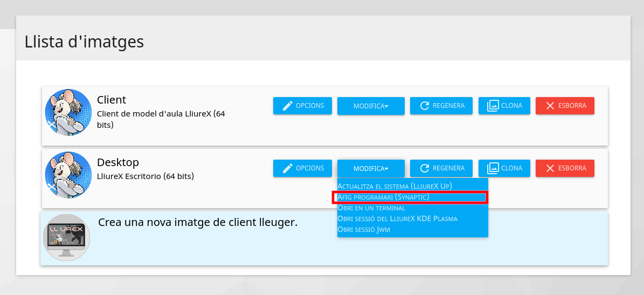
Task: Choose Obri sessió del LliureX KDE Plasma
Action: pos(397,218)
